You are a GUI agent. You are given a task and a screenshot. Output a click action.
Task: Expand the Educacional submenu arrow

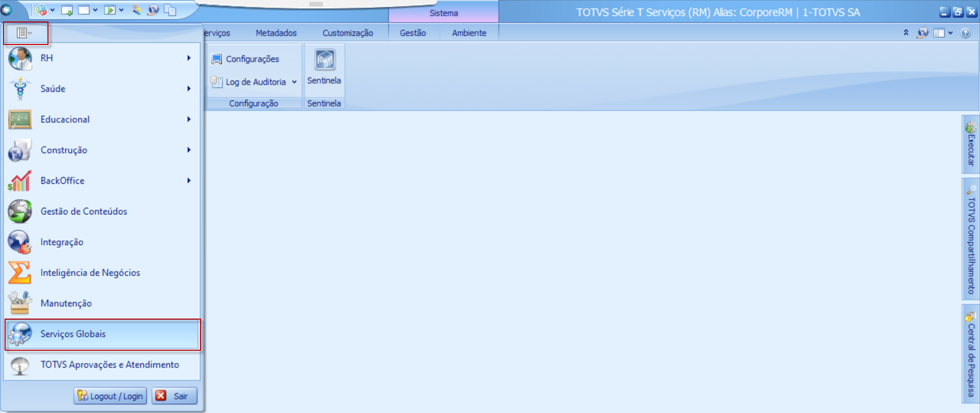[189, 119]
